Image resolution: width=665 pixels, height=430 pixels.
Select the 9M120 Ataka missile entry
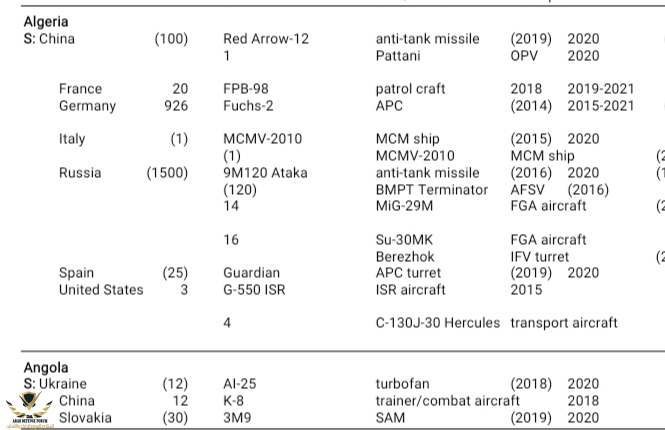coord(265,173)
